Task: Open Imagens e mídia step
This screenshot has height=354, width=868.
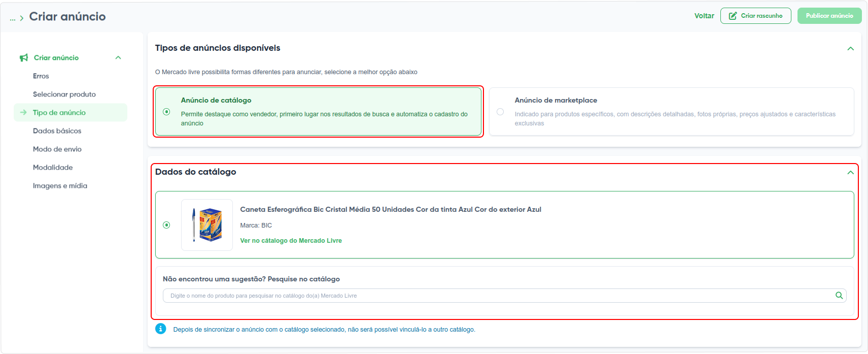Action: 60,186
